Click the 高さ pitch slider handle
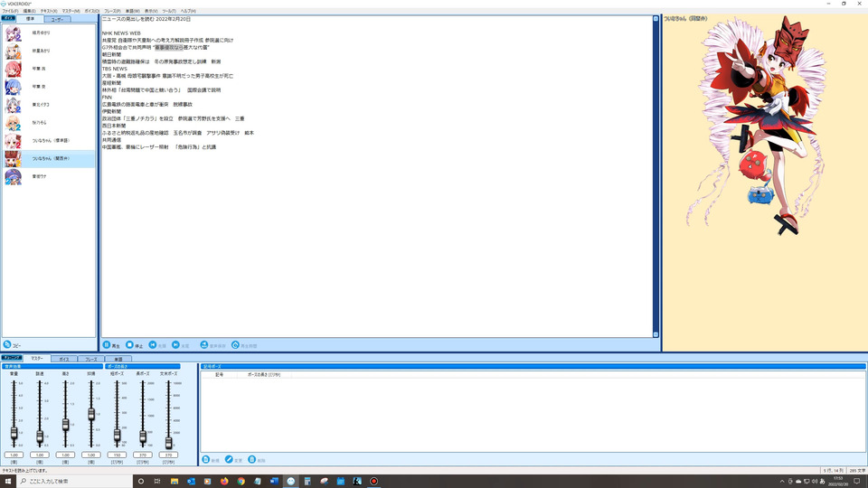 65,425
